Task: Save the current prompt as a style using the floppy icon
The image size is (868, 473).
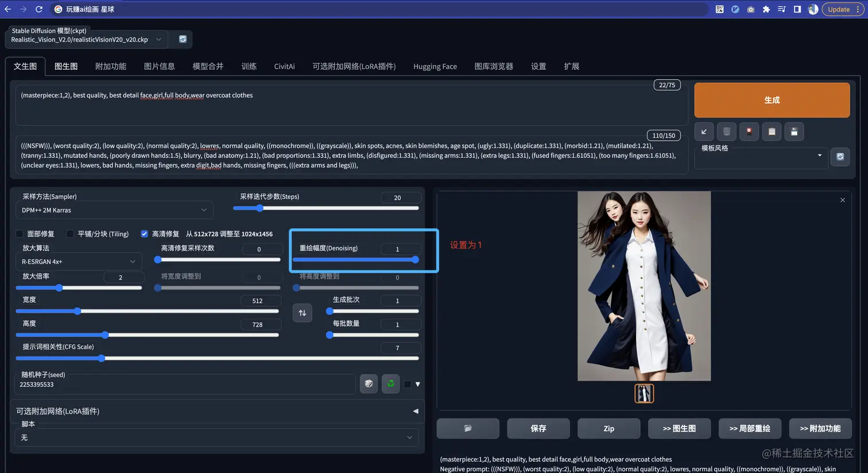Action: [794, 131]
